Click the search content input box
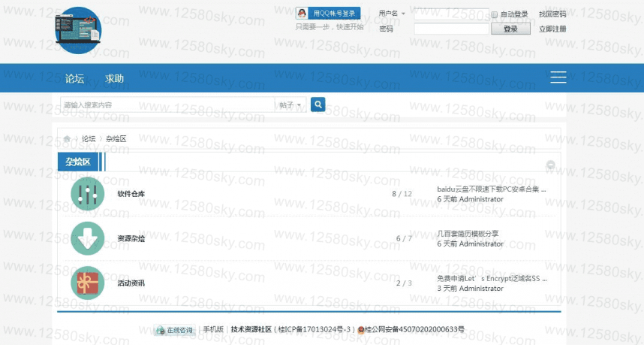This screenshot has height=345, width=644. pos(167,105)
